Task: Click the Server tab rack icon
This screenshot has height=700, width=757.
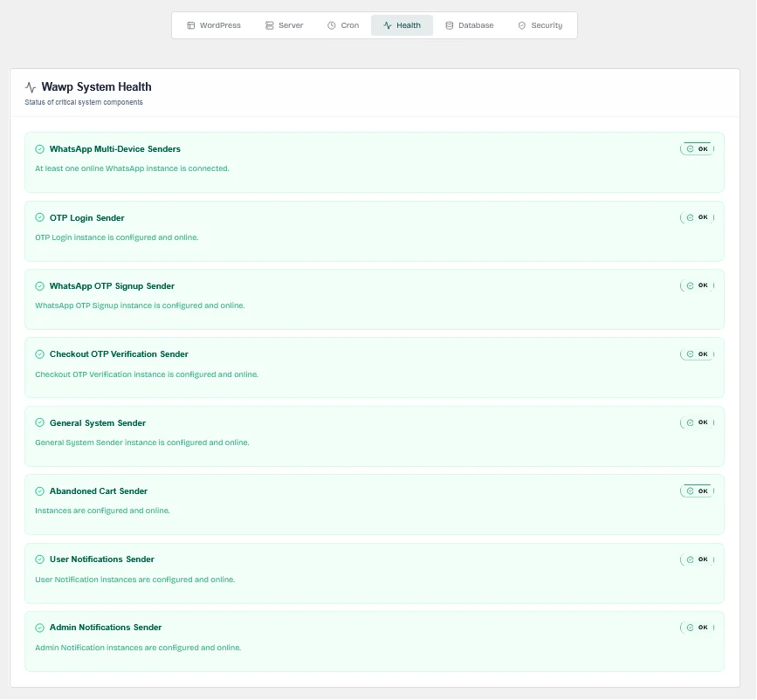Action: click(270, 25)
